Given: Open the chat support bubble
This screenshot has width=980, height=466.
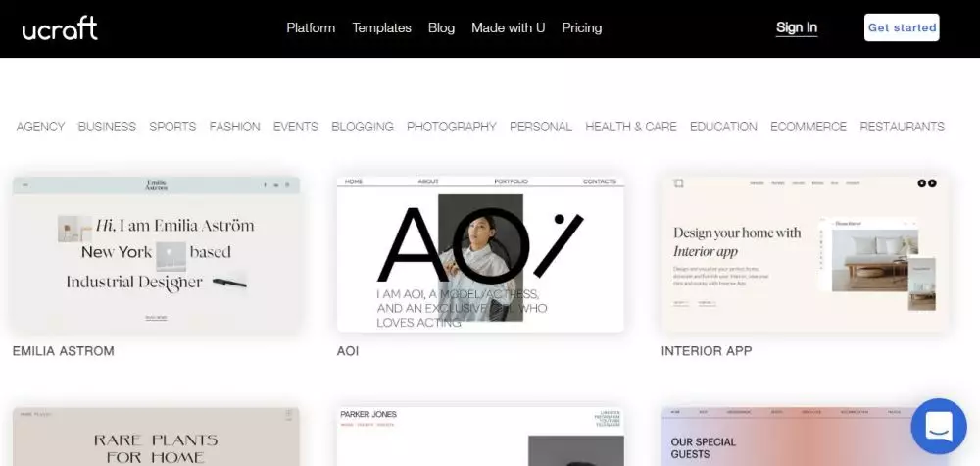Looking at the screenshot, I should [x=938, y=426].
